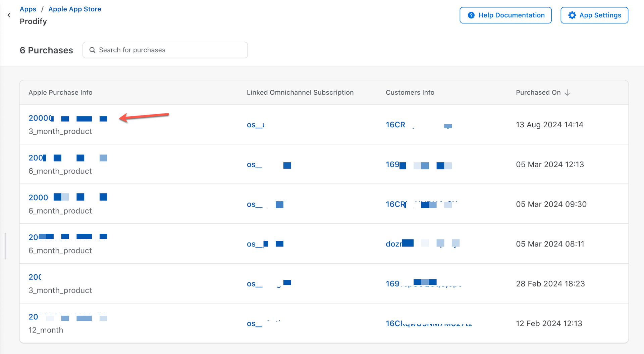The height and width of the screenshot is (354, 644).
Task: Click the search magnifier icon
Action: click(x=92, y=50)
